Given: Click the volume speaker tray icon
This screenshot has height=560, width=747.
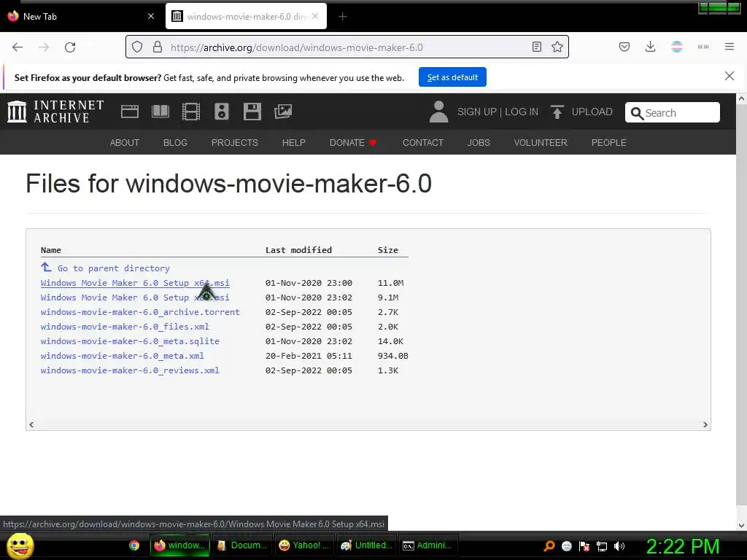Looking at the screenshot, I should [x=619, y=546].
